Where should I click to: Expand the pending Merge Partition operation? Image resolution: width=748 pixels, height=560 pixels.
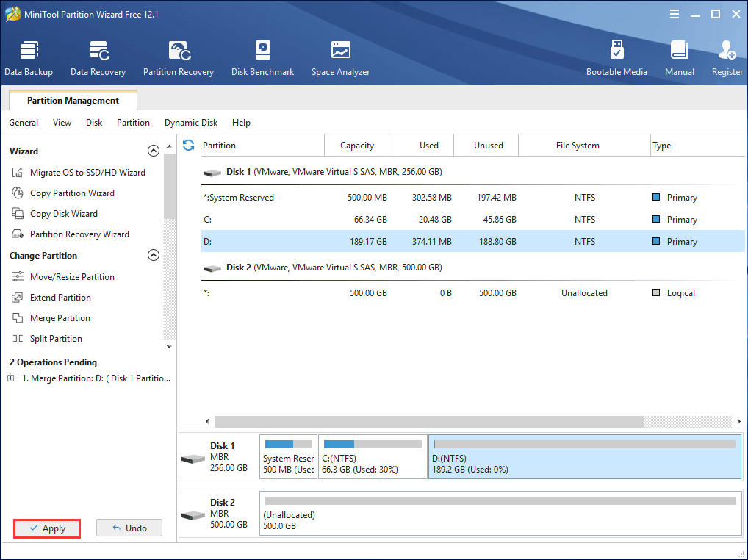[x=10, y=378]
